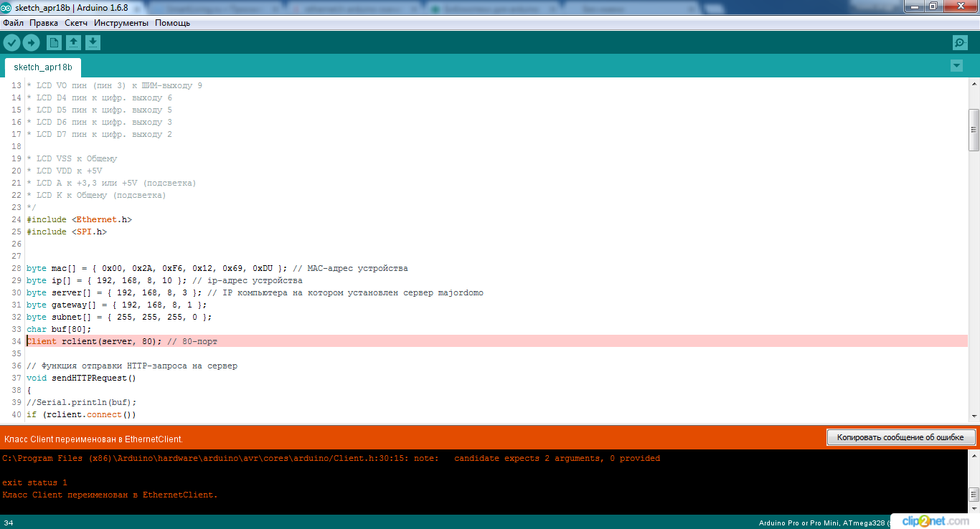Click the LCD VSS к Общему comment
The width and height of the screenshot is (980, 529).
click(x=72, y=158)
